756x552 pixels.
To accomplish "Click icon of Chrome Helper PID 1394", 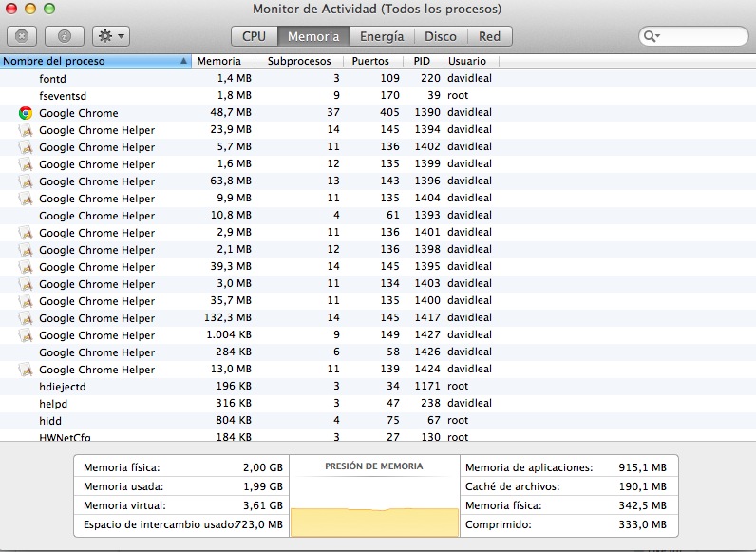I will (x=26, y=130).
